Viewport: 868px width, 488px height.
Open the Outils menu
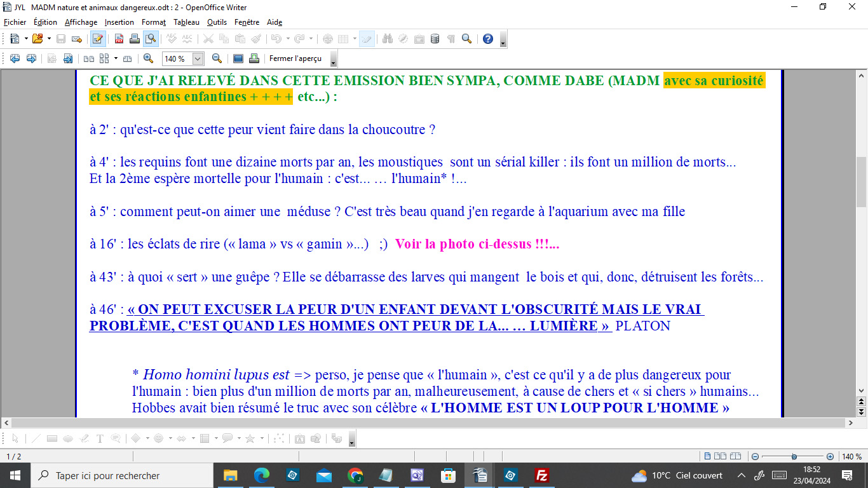(x=217, y=22)
